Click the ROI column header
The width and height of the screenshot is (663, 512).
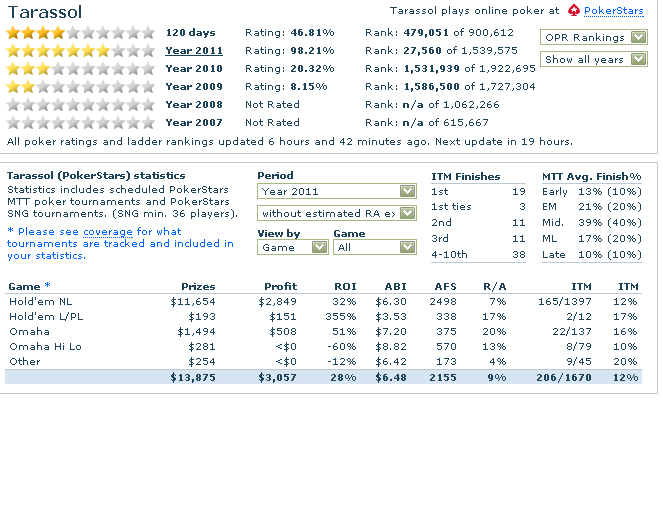345,287
